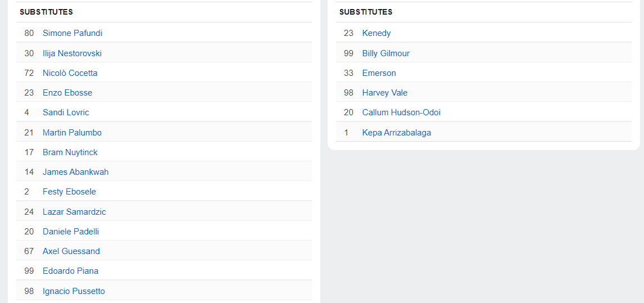Select Festy Ebosele in substitutes
The image size is (644, 303).
[x=69, y=192]
